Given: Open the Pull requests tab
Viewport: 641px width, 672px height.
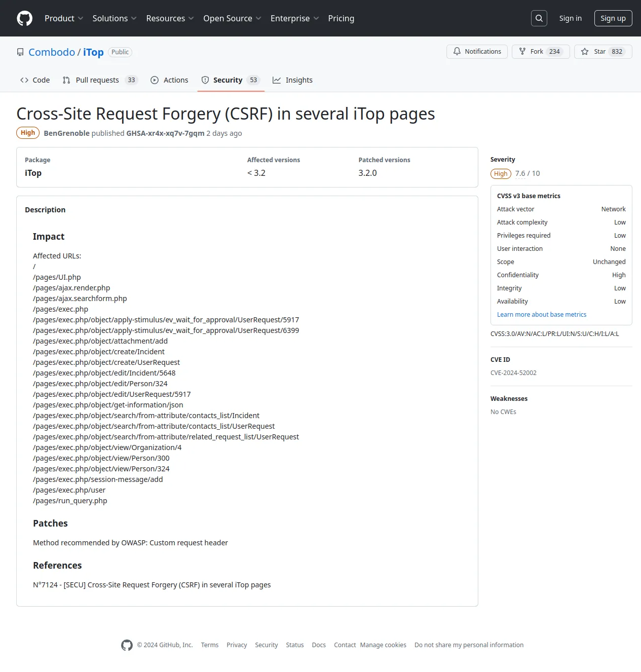Looking at the screenshot, I should pyautogui.click(x=100, y=80).
